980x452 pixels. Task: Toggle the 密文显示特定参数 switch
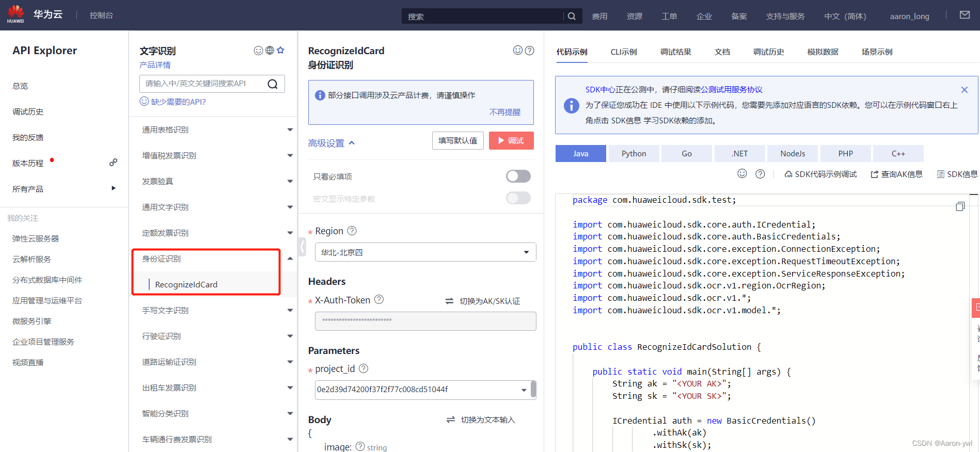[x=518, y=198]
